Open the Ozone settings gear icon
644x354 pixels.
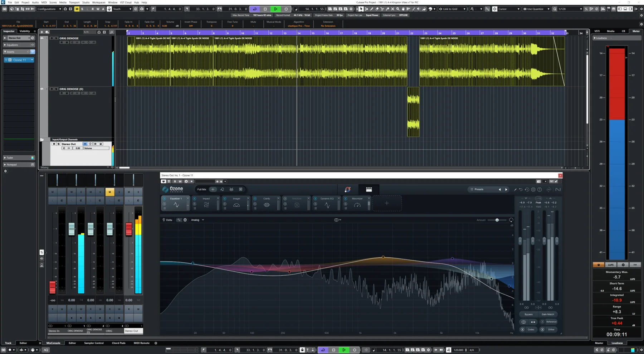tap(533, 190)
